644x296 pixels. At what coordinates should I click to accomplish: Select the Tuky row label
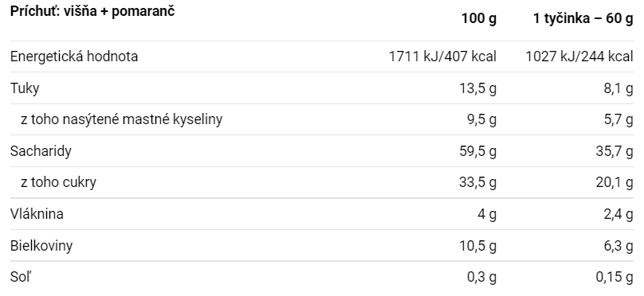(x=25, y=88)
